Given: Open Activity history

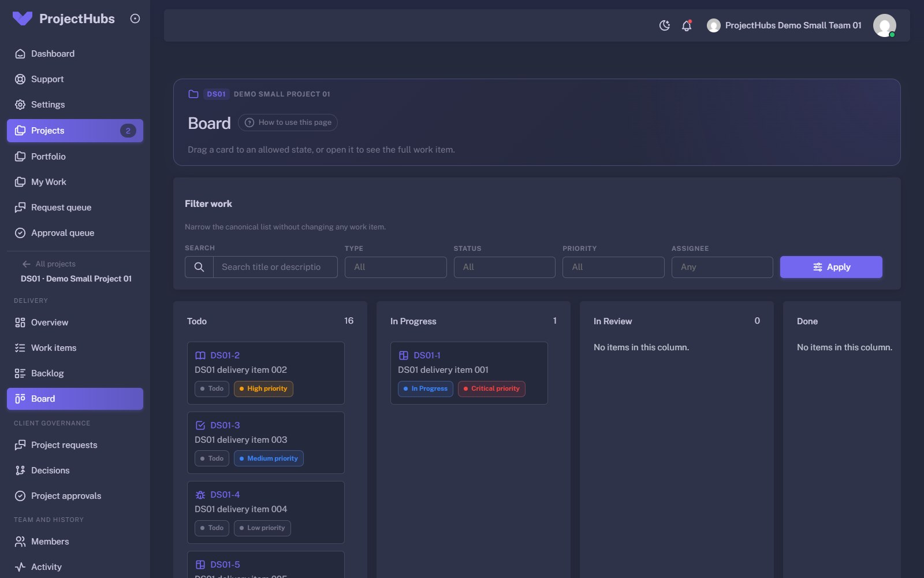Looking at the screenshot, I should pos(75,567).
